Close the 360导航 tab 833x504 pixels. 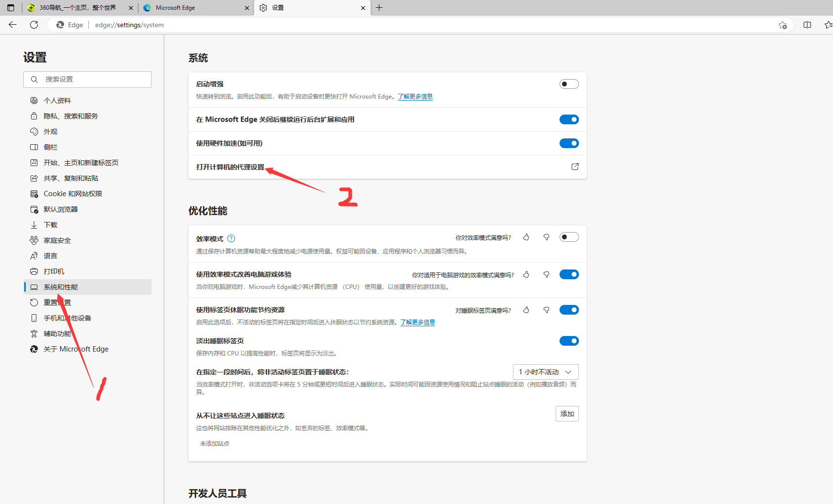tap(131, 8)
